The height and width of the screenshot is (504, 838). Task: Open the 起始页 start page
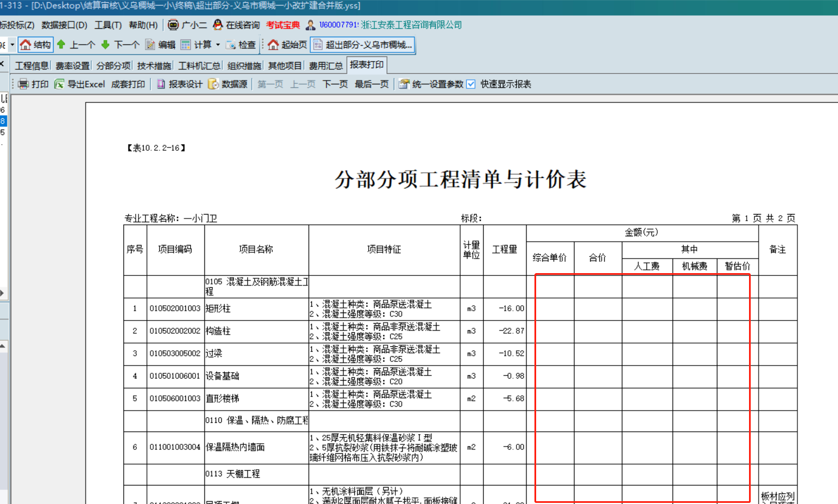click(x=287, y=44)
